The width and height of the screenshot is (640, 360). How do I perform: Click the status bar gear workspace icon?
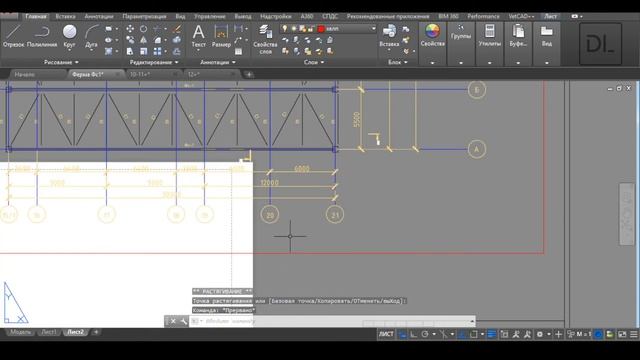[x=540, y=334]
